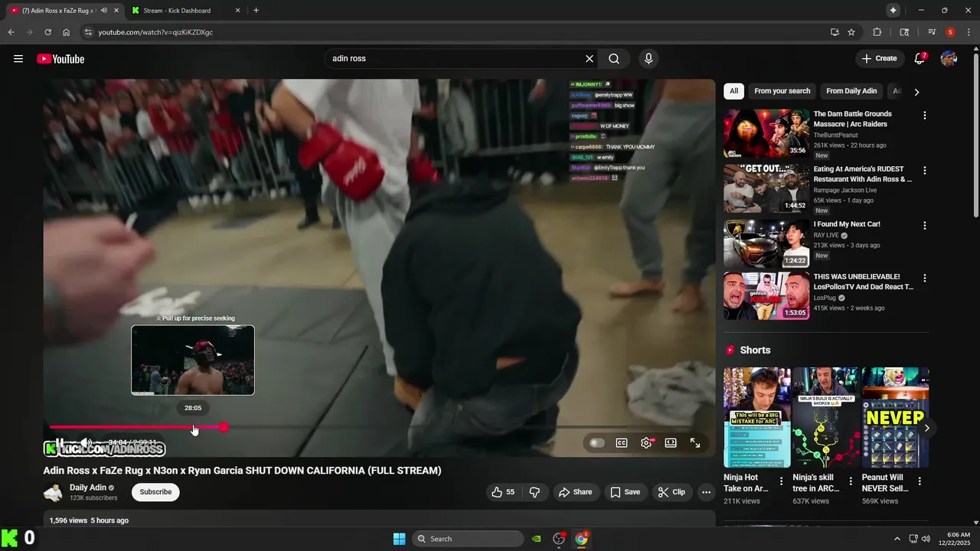Create a clip of the video
This screenshot has width=980, height=551.
(671, 492)
